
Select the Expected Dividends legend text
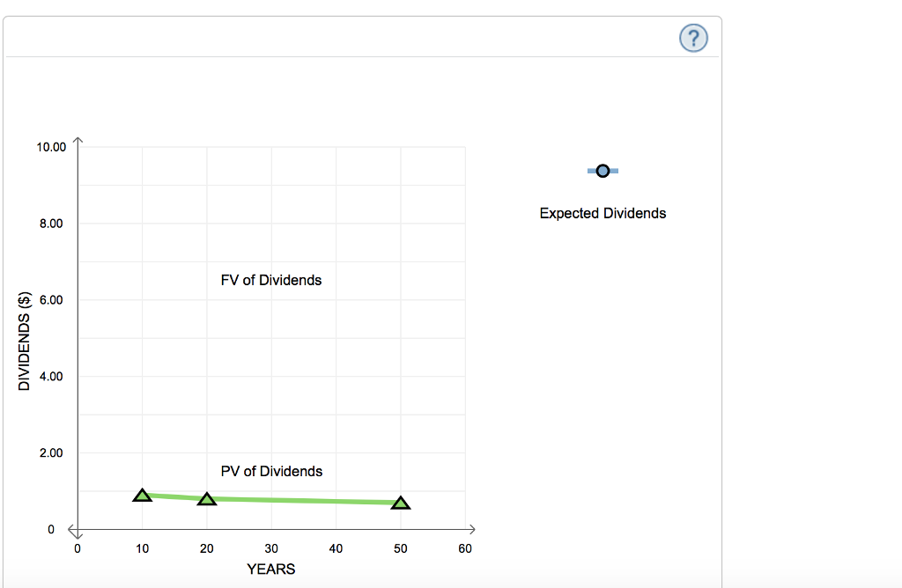pos(603,213)
